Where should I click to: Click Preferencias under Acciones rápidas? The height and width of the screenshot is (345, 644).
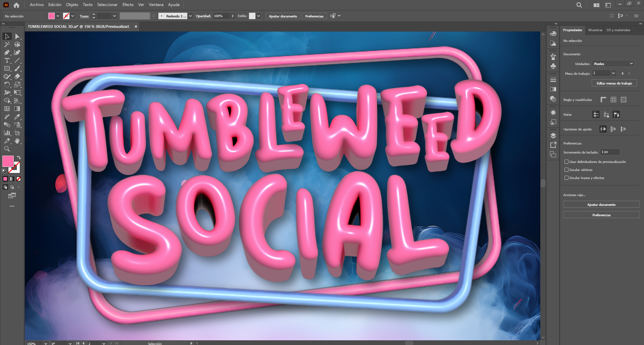(601, 215)
